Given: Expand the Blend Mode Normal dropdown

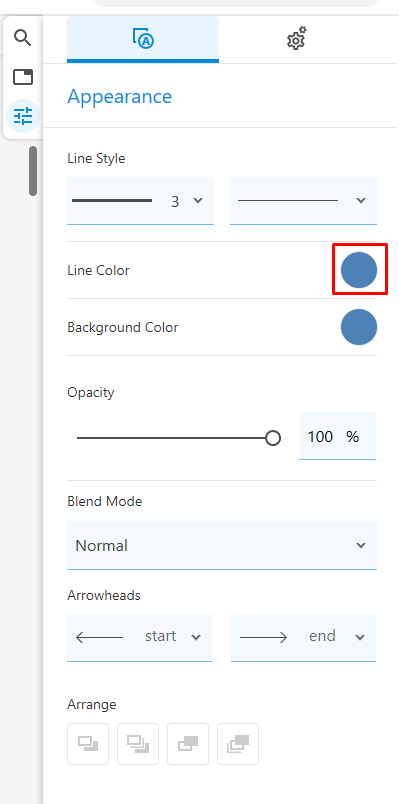Looking at the screenshot, I should pyautogui.click(x=222, y=545).
